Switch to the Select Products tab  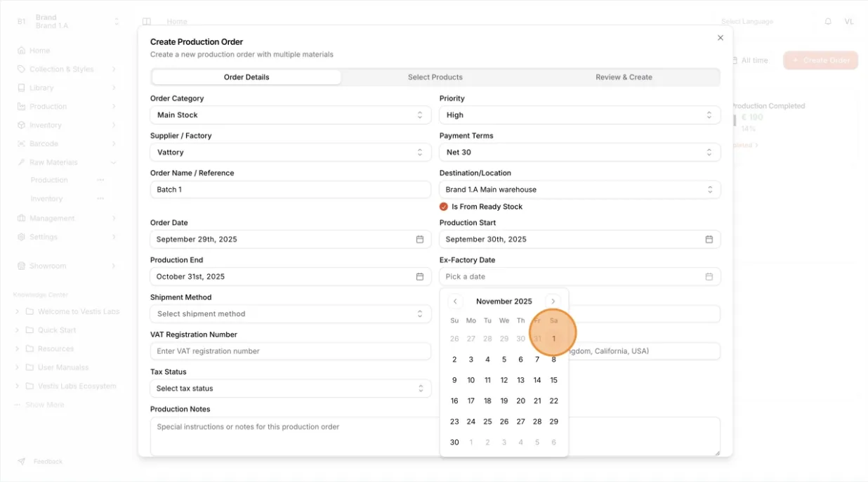point(435,77)
